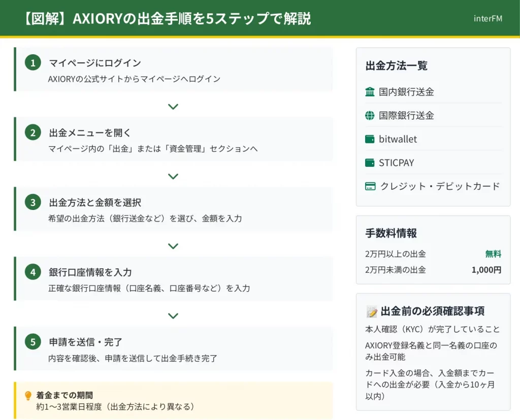The height and width of the screenshot is (420, 520).
Task: Click the card icon beside クレジット・デビットカード
Action: coord(370,186)
